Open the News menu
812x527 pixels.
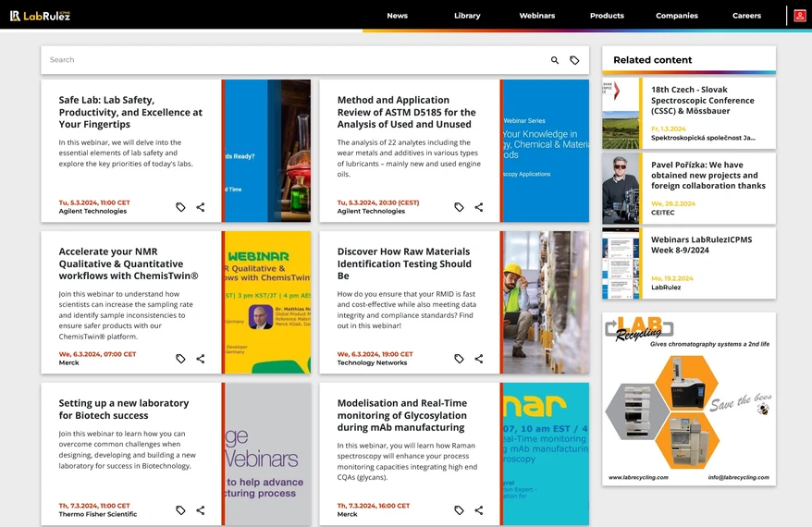pos(397,16)
